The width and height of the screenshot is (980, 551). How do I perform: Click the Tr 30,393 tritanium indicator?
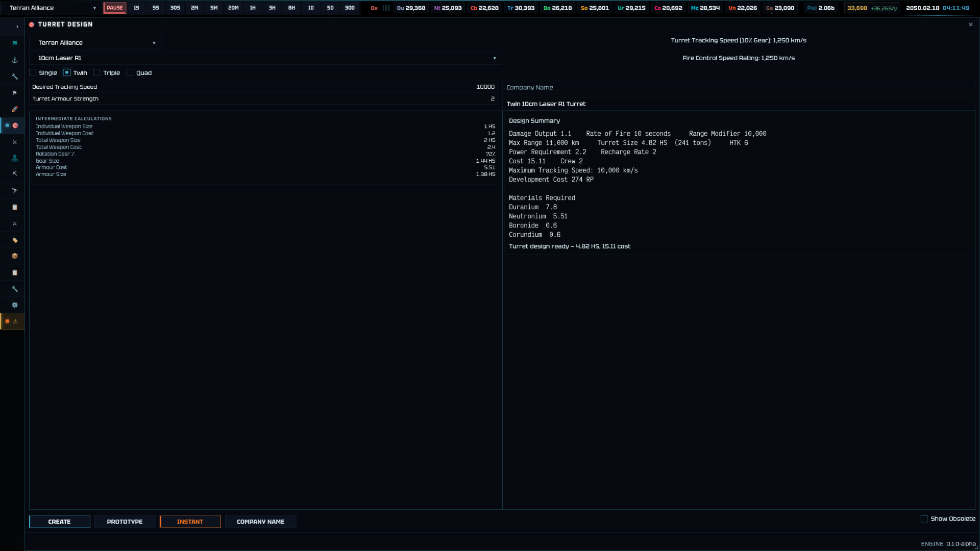(521, 8)
